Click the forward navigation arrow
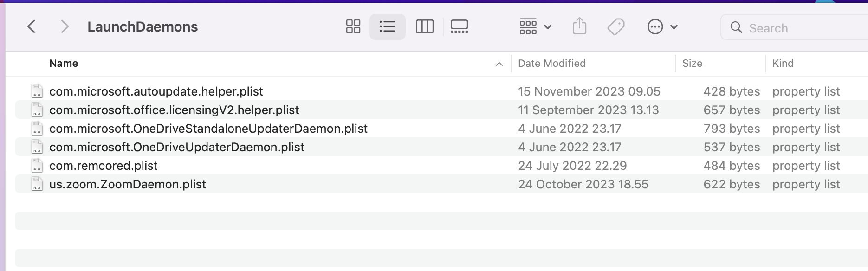This screenshot has width=868, height=271. tap(65, 27)
